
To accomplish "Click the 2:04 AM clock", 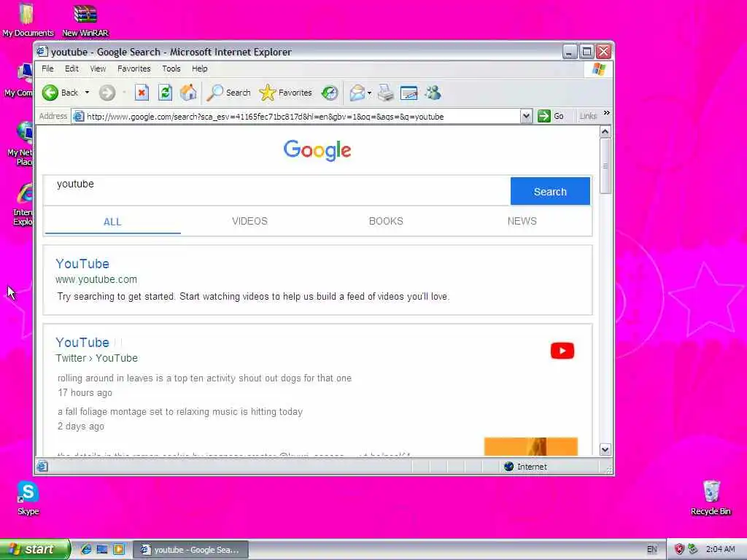I will pos(720,549).
